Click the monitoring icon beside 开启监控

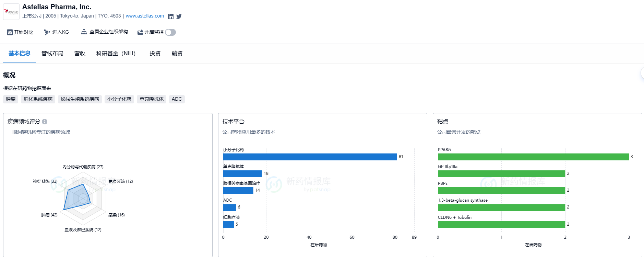(140, 32)
